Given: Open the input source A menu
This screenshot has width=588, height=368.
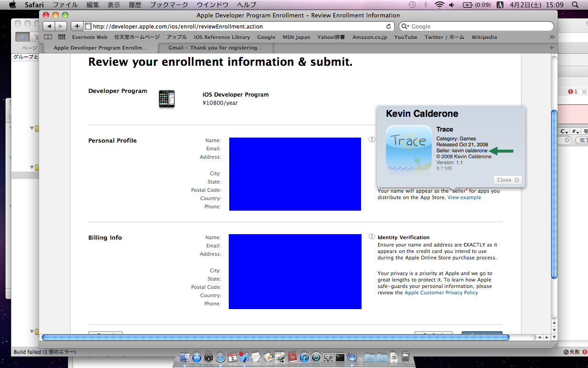Looking at the screenshot, I should 500,5.
